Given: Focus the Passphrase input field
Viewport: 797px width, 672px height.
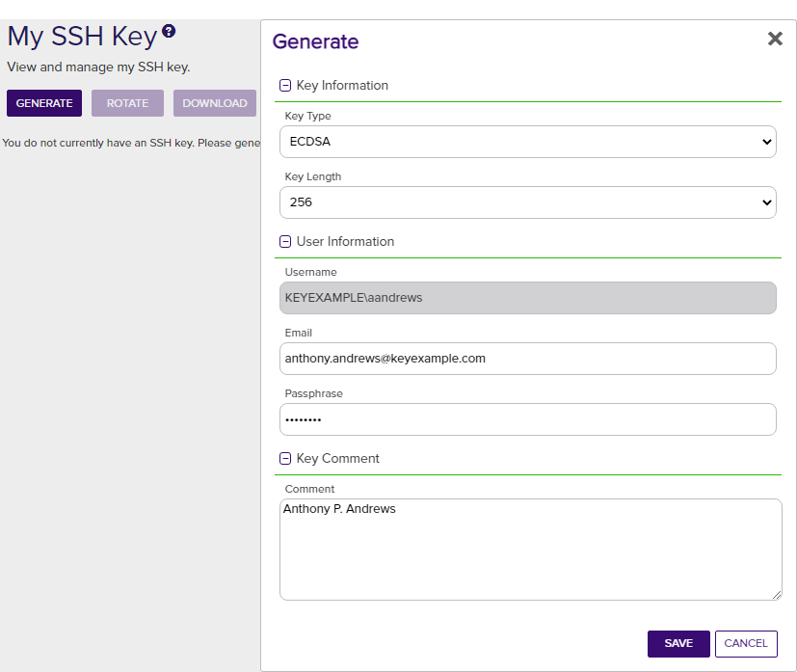Looking at the screenshot, I should pos(527,419).
